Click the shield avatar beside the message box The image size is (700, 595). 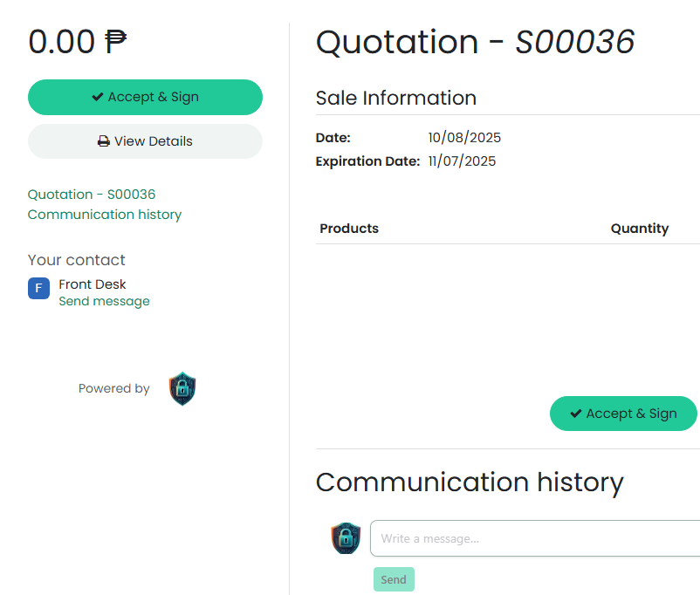(x=346, y=538)
